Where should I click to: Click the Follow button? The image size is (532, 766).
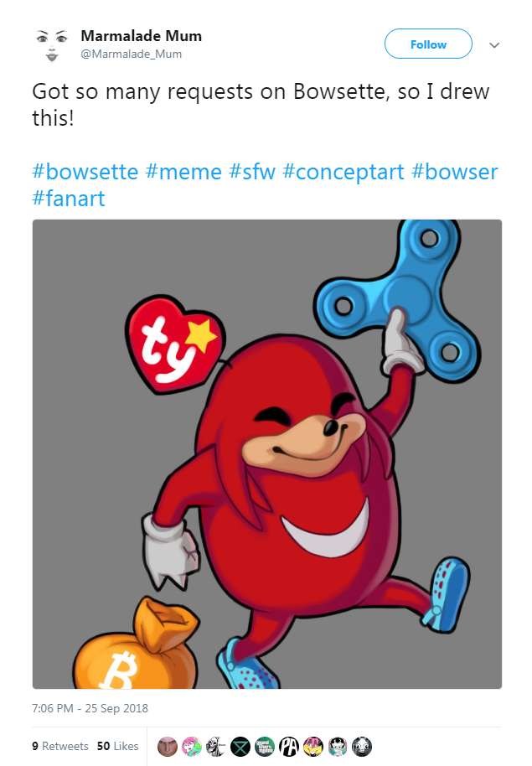pyautogui.click(x=428, y=44)
